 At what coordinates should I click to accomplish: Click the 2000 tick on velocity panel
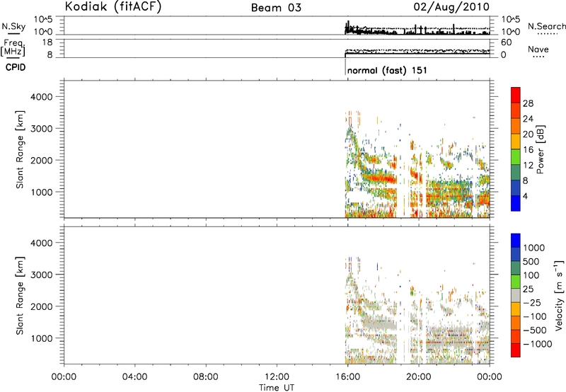coord(41,306)
